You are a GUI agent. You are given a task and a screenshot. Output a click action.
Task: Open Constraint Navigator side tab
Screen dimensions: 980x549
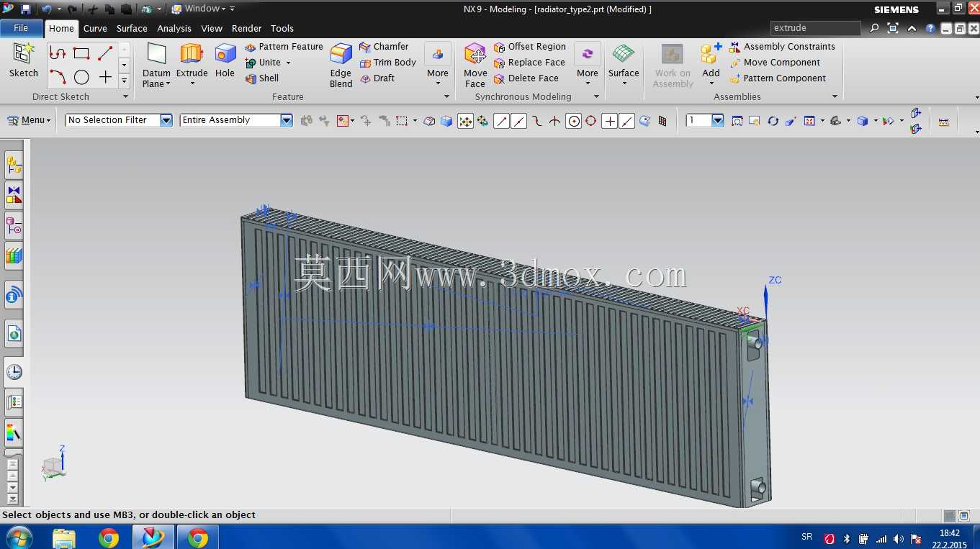pyautogui.click(x=14, y=194)
